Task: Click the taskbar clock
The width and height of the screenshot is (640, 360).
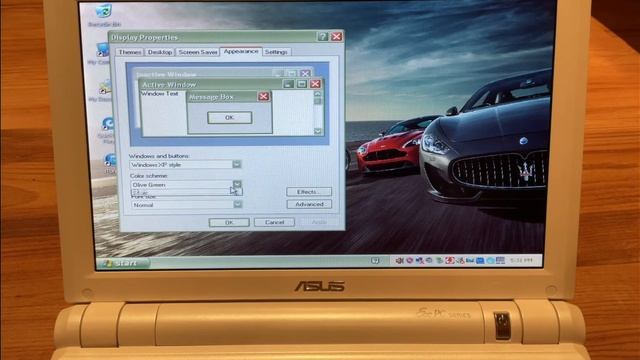Action: point(521,260)
